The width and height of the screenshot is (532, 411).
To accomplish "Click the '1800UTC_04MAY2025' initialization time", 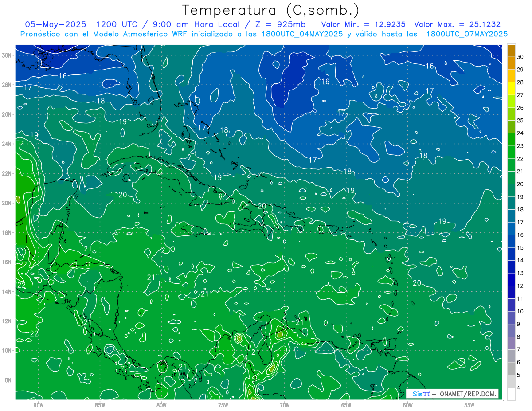I will pos(301,34).
